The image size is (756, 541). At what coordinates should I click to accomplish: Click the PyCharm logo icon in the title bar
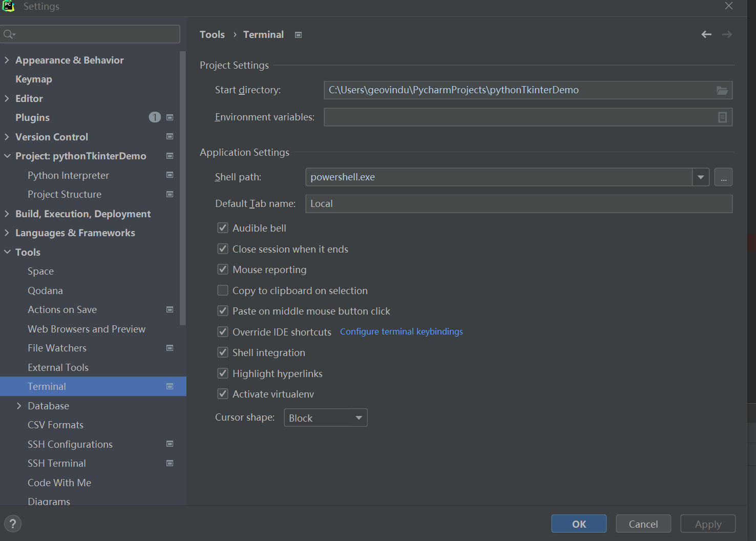click(8, 6)
